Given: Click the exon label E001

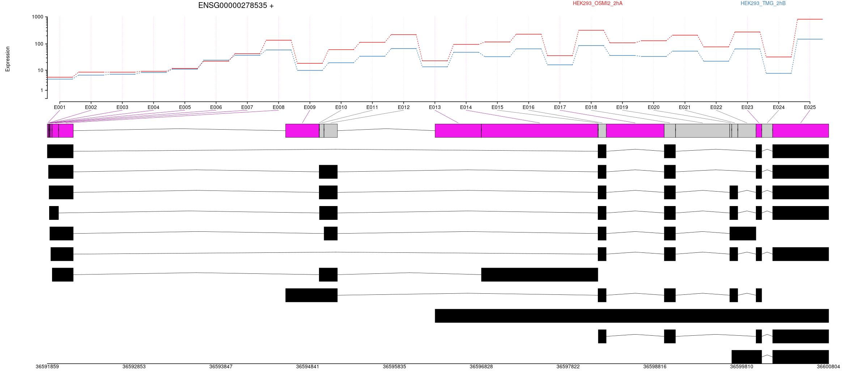Looking at the screenshot, I should 60,107.
